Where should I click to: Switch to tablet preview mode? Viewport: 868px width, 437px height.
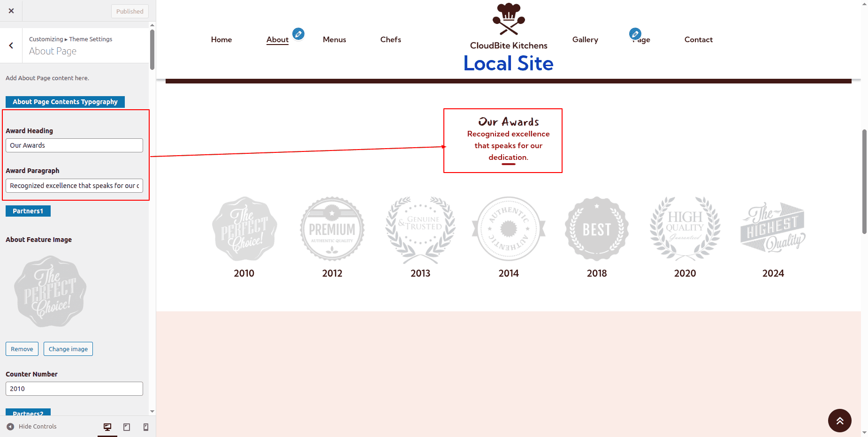pos(127,427)
